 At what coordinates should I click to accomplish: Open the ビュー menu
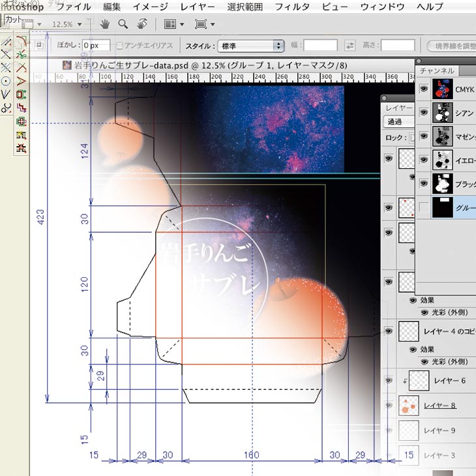pos(335,7)
